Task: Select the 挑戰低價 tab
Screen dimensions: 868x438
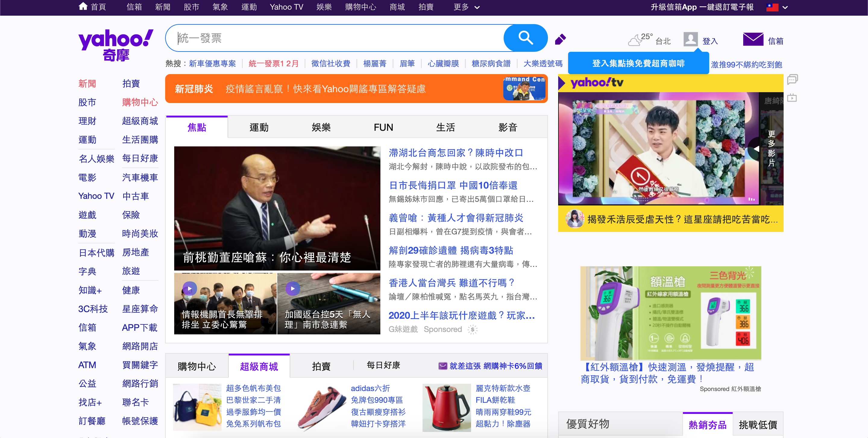Action: click(x=758, y=424)
